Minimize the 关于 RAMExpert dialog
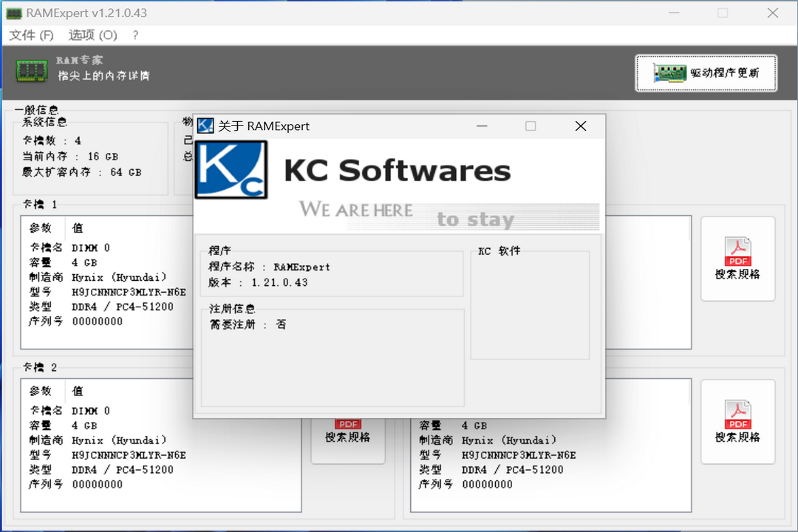 coord(482,126)
